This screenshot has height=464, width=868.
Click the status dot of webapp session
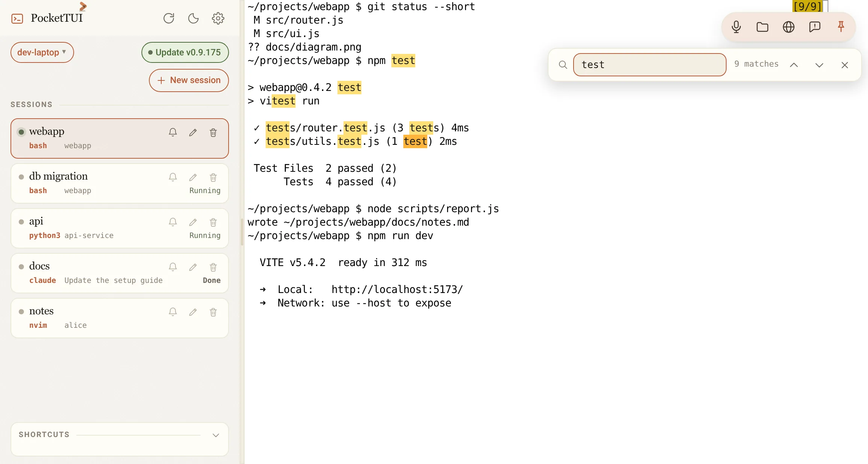[21, 132]
